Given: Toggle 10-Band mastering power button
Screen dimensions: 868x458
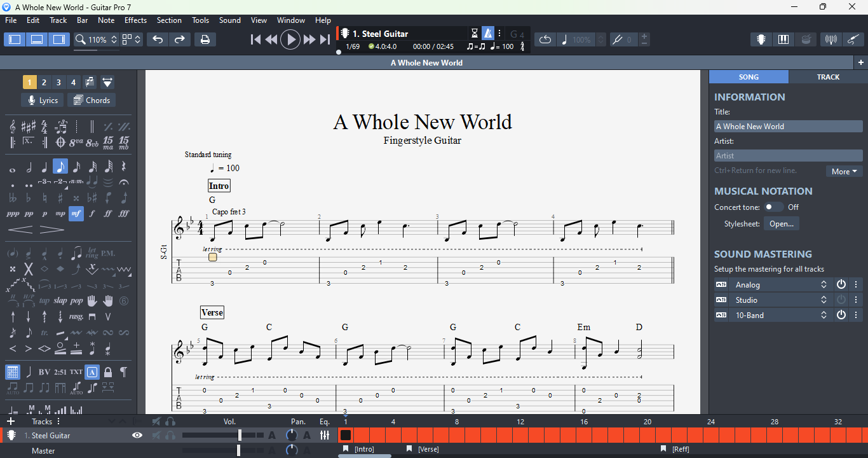Looking at the screenshot, I should tap(841, 315).
